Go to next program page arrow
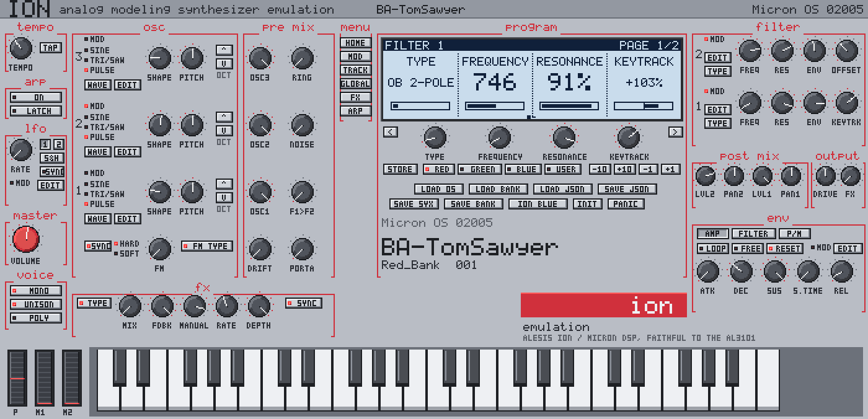 click(675, 131)
